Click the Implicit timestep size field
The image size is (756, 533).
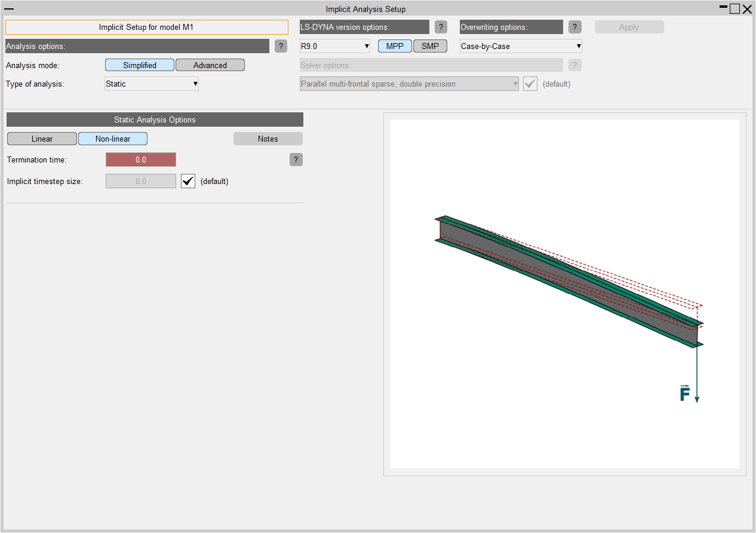click(x=141, y=181)
